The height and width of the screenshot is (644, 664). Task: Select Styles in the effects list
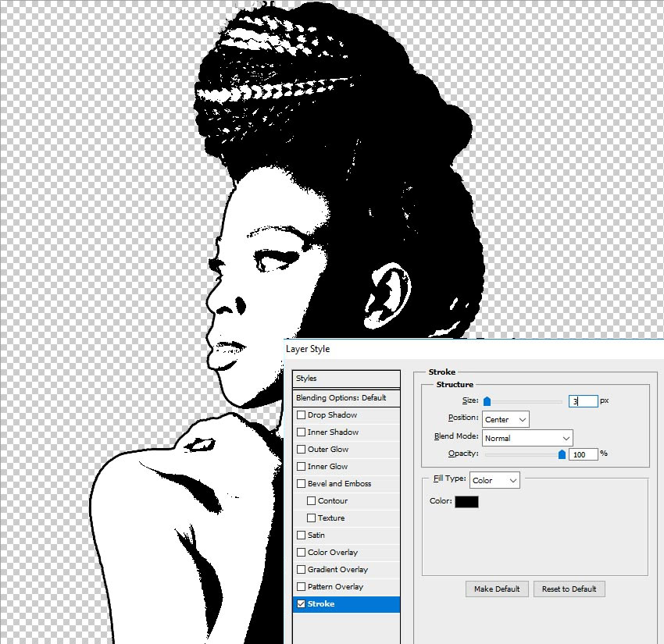(346, 379)
